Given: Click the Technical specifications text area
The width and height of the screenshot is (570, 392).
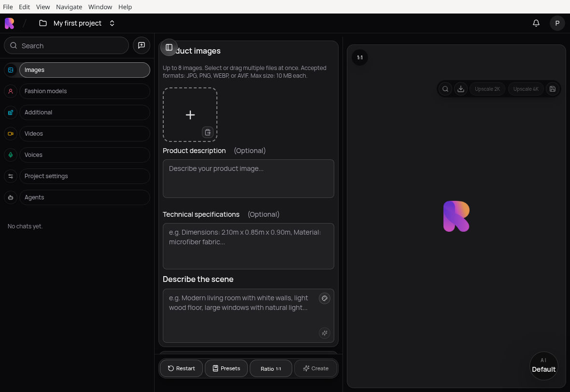Looking at the screenshot, I should [248, 246].
